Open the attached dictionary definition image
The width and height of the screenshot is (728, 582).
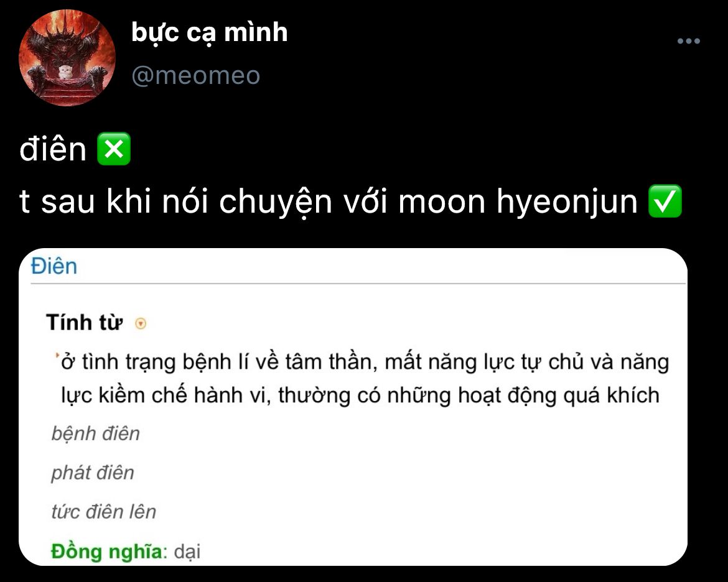353,407
